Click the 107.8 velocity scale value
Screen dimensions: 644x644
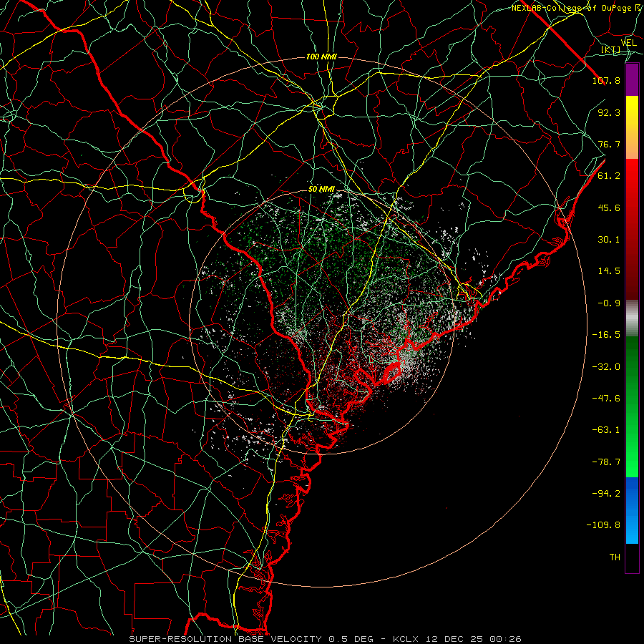click(606, 80)
